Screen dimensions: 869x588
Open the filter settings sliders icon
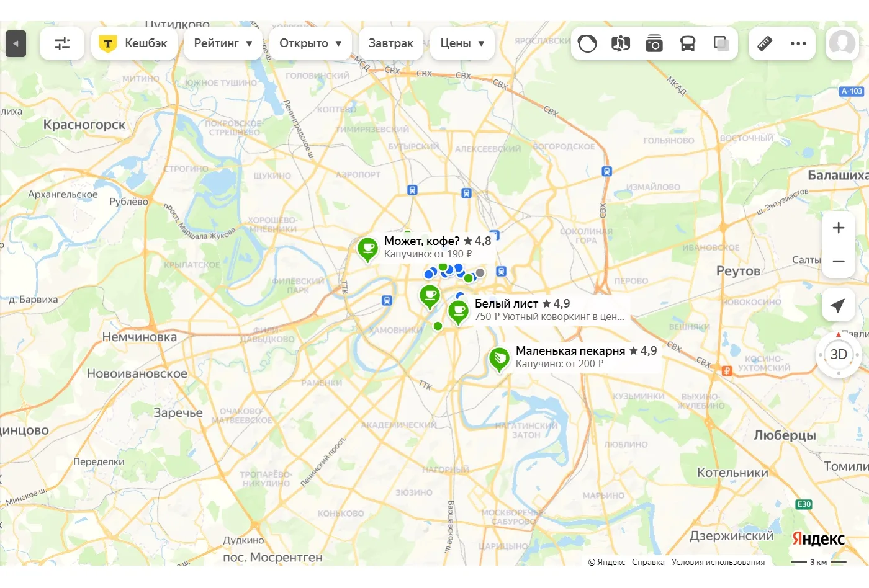coord(62,43)
